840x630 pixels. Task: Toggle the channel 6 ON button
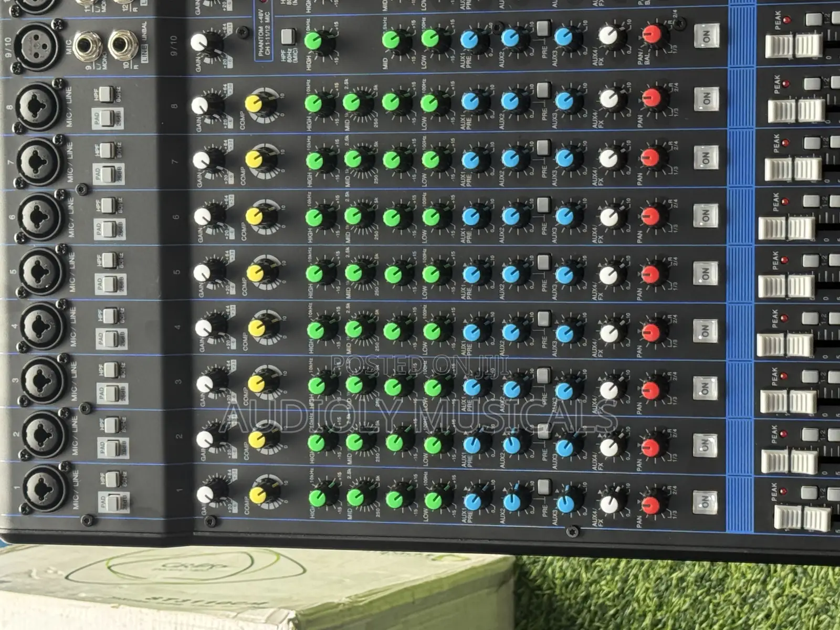click(705, 215)
